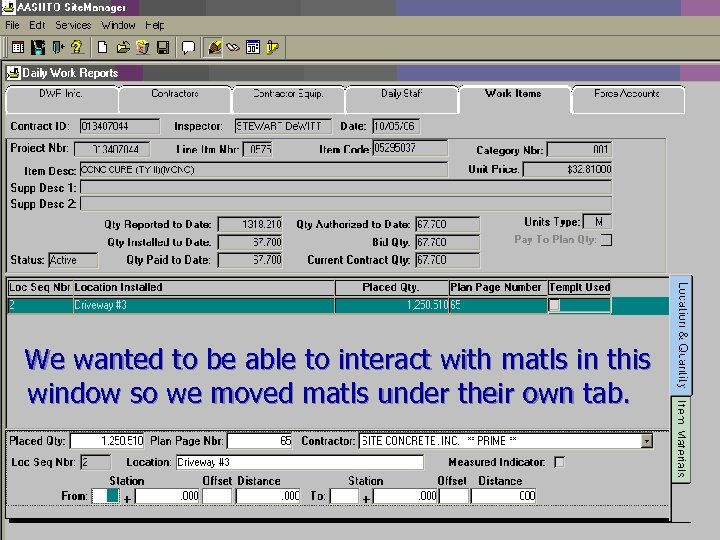Click the Plan Page Nbr input field
720x540 pixels.
259,441
